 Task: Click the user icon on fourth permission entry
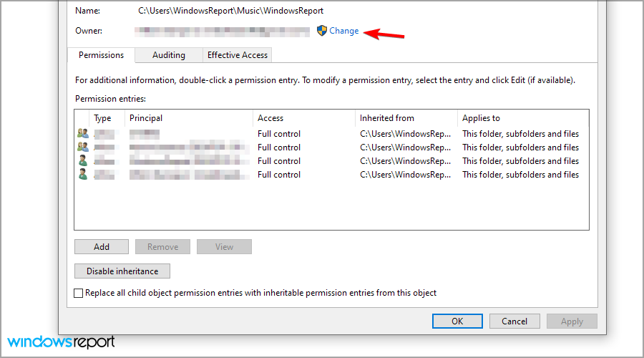(x=83, y=175)
